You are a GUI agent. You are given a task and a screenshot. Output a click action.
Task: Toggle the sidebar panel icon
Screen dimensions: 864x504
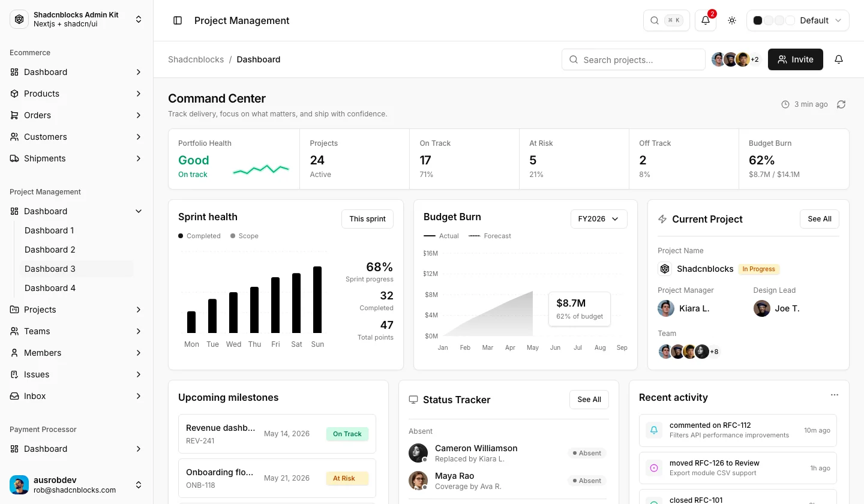coord(178,20)
